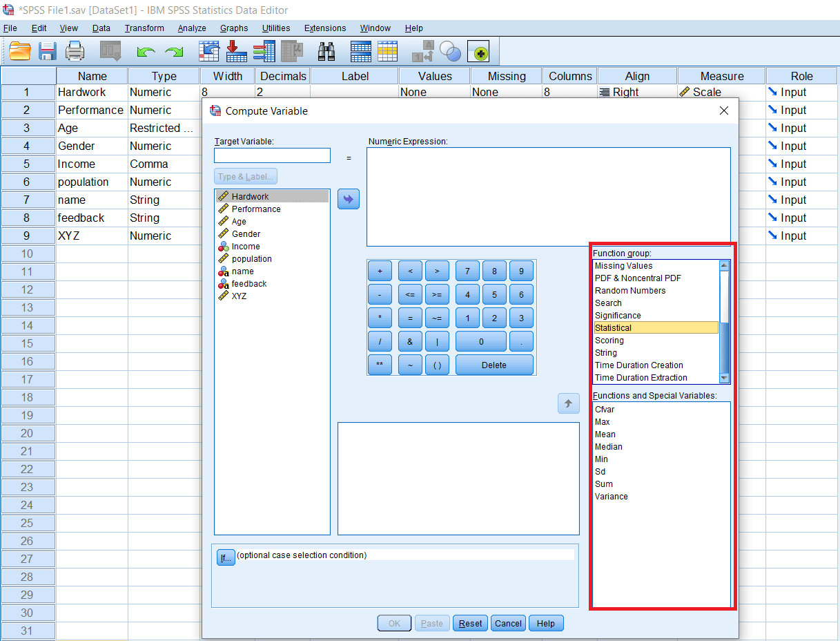Open the If case selection condition dialog

coord(226,557)
